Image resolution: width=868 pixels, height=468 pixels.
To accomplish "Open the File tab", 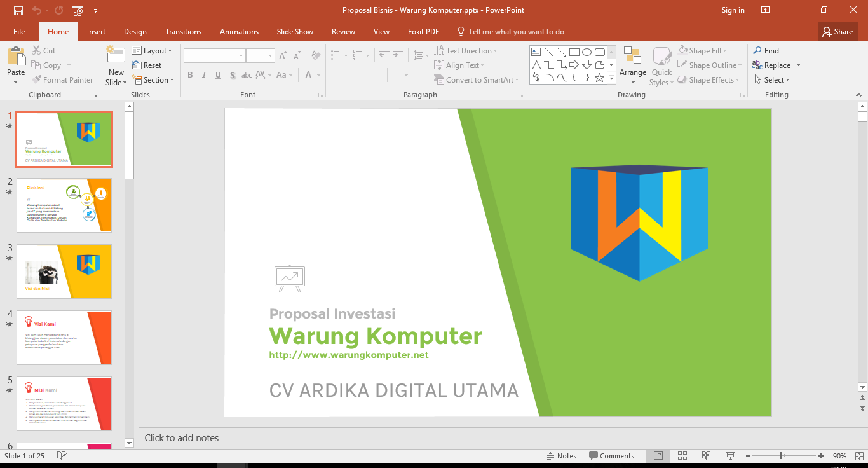I will tap(19, 32).
